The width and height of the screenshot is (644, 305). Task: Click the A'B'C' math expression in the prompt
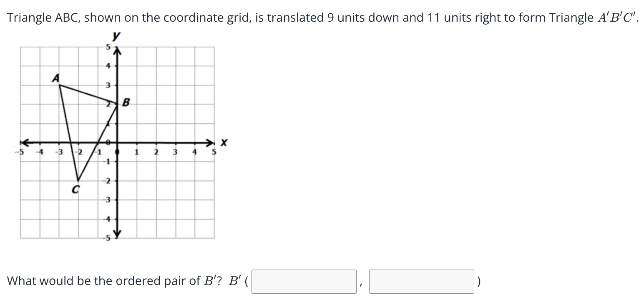point(616,17)
